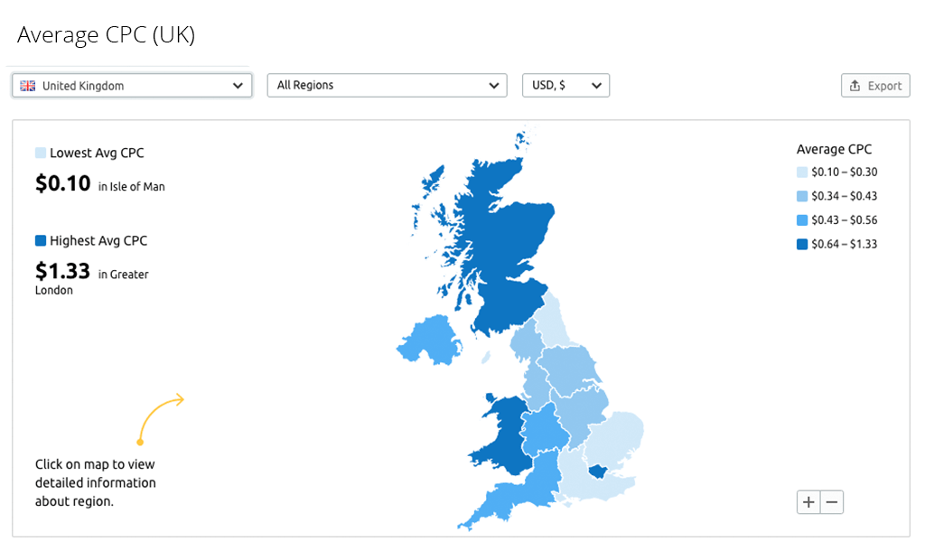Select the $0.10 – $0.30 legend swatch
The width and height of the screenshot is (925, 560).
coord(802,173)
